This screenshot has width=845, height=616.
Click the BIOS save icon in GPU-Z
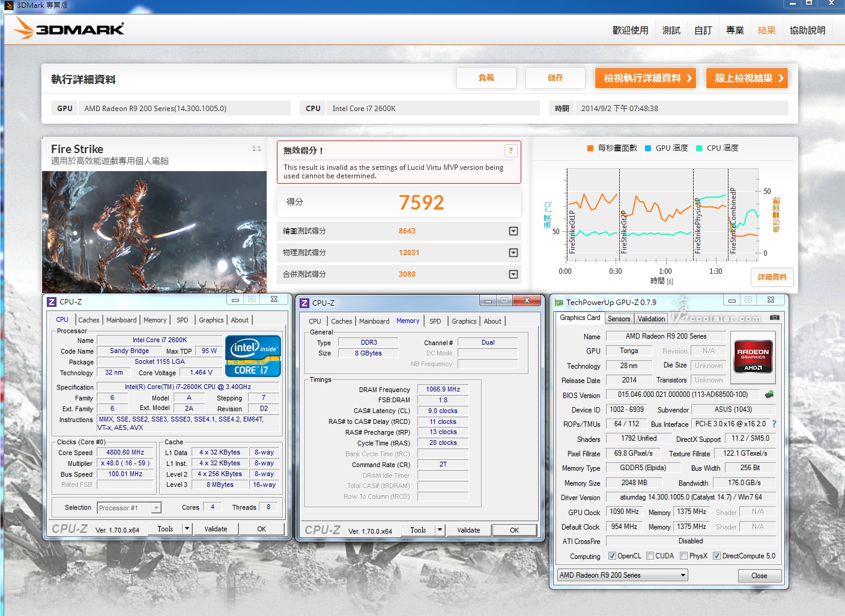pos(769,394)
